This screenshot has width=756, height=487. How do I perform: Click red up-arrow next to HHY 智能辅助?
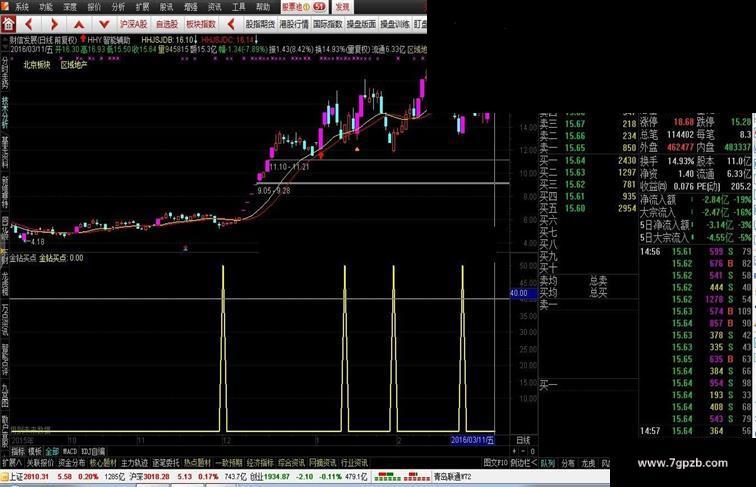click(x=83, y=39)
